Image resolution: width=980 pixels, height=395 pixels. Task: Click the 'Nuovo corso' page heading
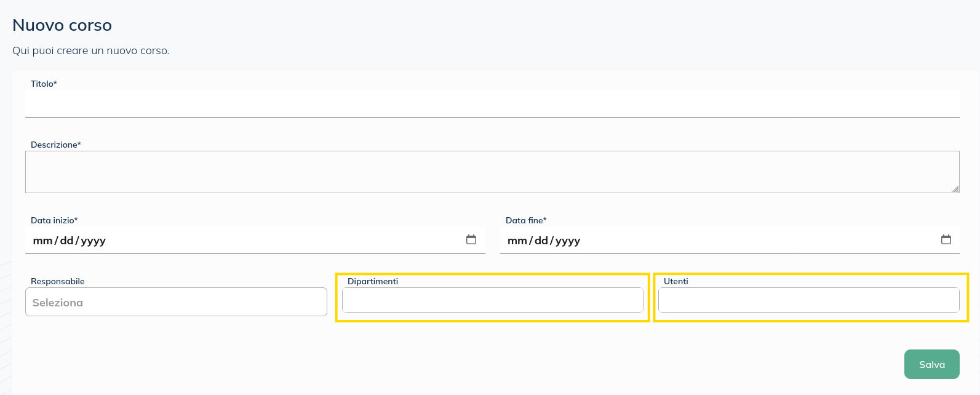tap(62, 25)
